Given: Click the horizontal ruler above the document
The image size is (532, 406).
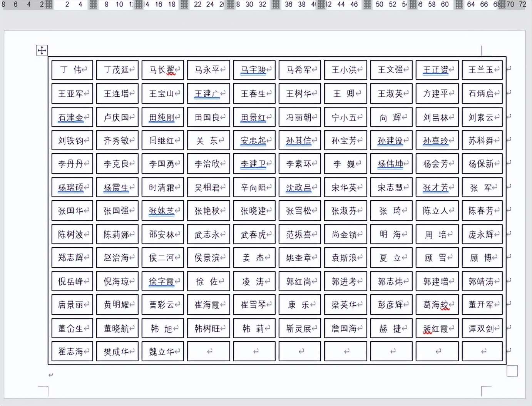Looking at the screenshot, I should click(x=266, y=5).
